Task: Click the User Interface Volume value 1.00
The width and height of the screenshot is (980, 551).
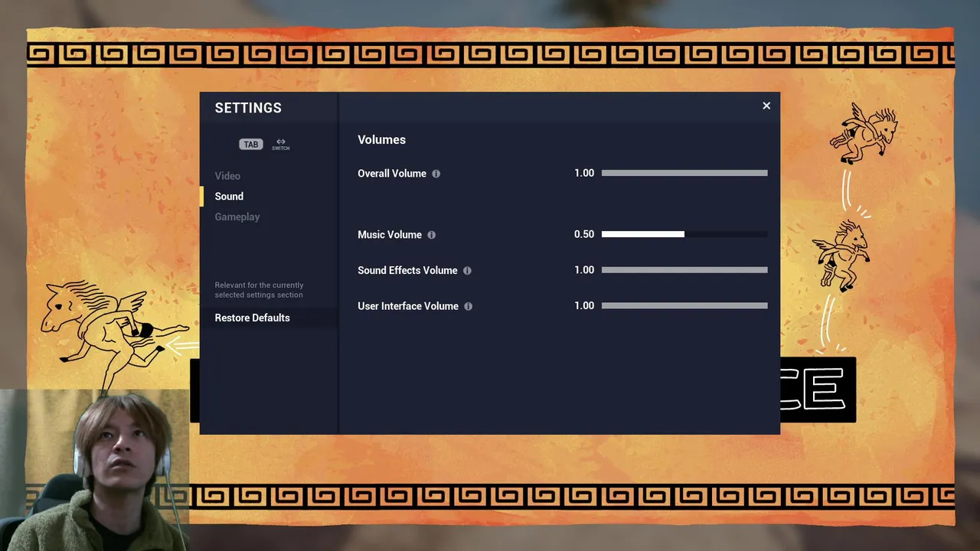Action: coord(584,305)
